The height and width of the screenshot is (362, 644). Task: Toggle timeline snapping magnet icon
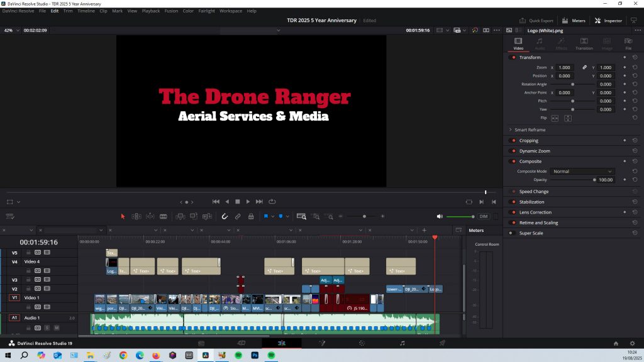point(225,216)
